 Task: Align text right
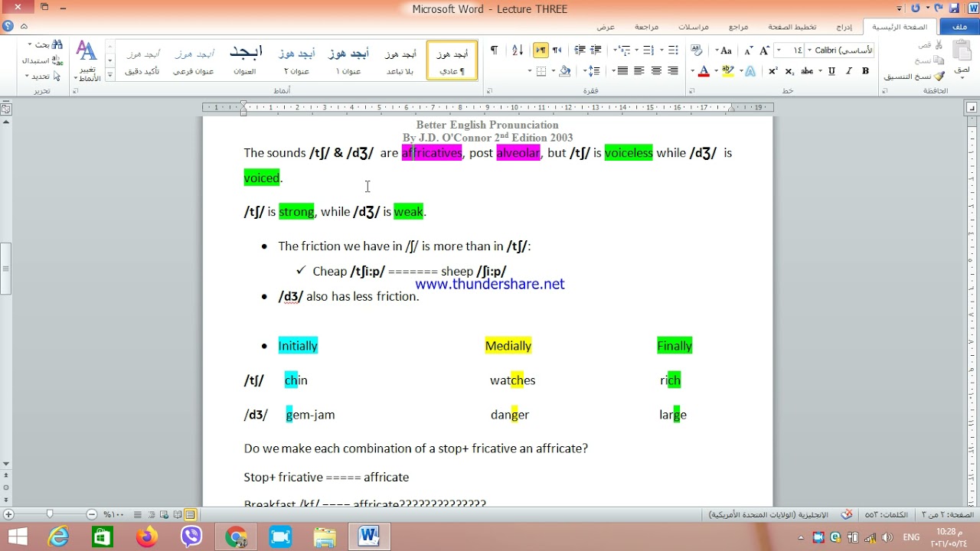click(673, 71)
